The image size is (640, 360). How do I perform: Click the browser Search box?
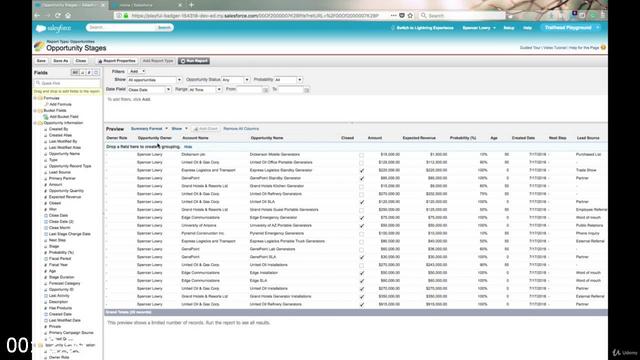point(461,16)
